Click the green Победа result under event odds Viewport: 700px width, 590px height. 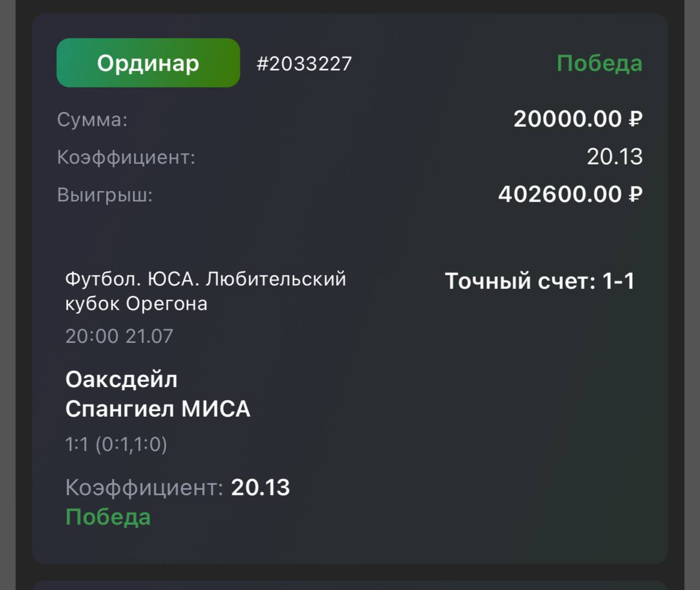point(108,517)
